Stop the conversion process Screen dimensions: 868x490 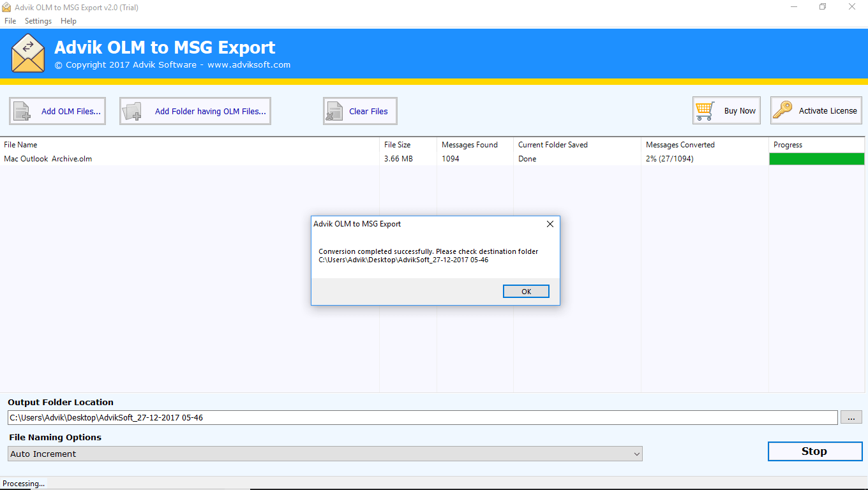815,451
